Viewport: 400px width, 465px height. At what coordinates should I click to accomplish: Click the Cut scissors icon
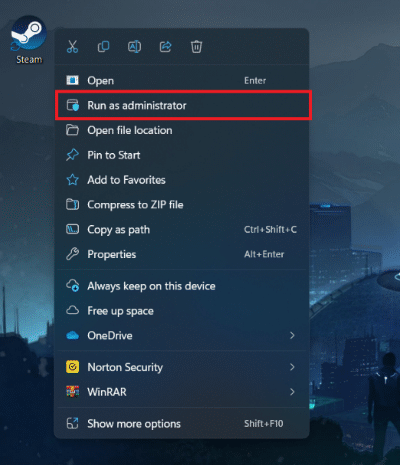72,47
